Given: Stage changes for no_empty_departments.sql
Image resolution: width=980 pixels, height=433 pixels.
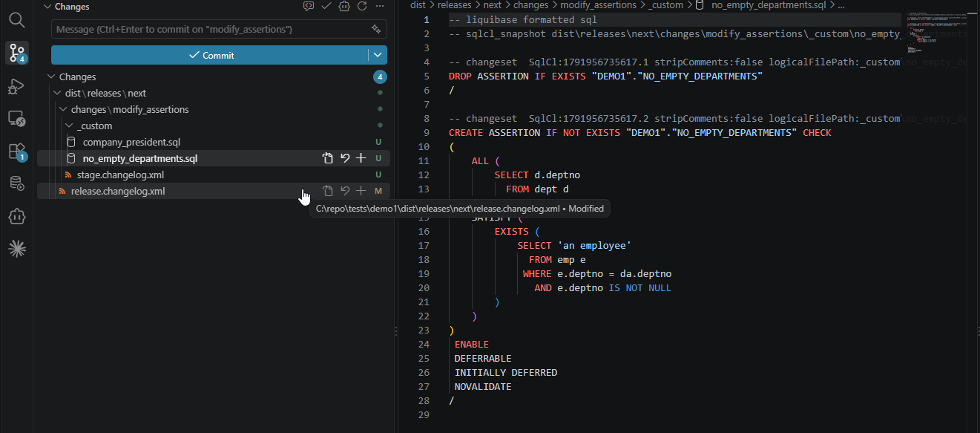Looking at the screenshot, I should coord(361,158).
